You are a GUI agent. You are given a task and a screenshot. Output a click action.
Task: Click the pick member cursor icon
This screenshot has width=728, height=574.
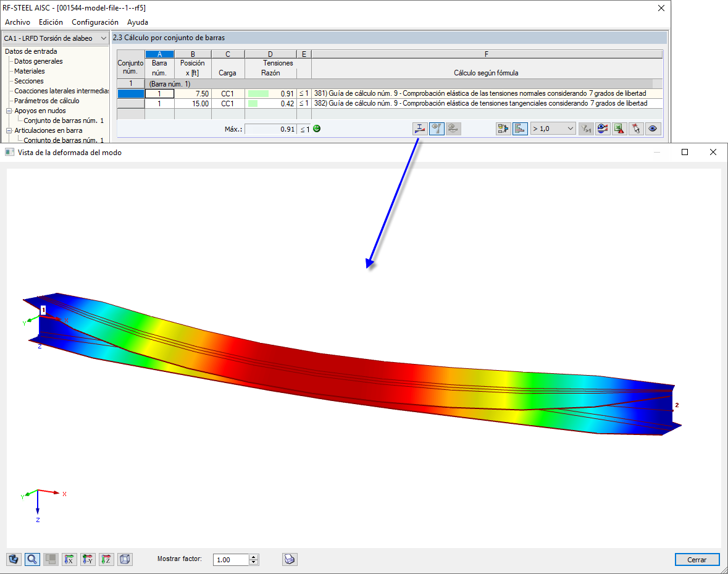pyautogui.click(x=636, y=129)
